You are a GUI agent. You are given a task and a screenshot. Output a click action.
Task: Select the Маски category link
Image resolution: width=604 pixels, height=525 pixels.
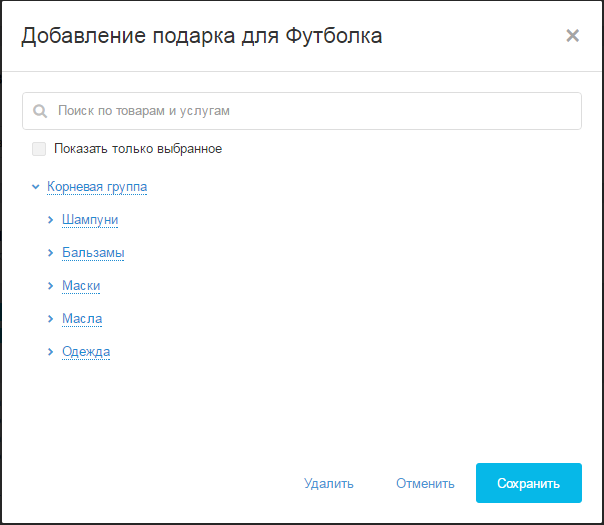coord(81,285)
